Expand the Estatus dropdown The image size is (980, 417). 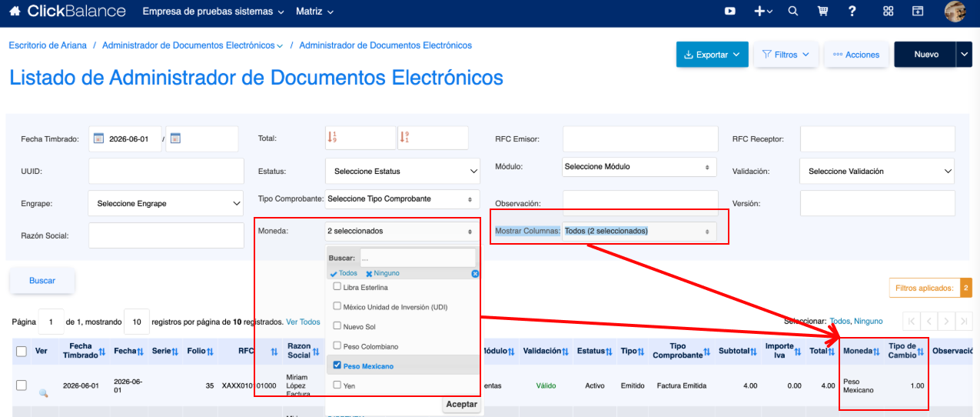(402, 171)
